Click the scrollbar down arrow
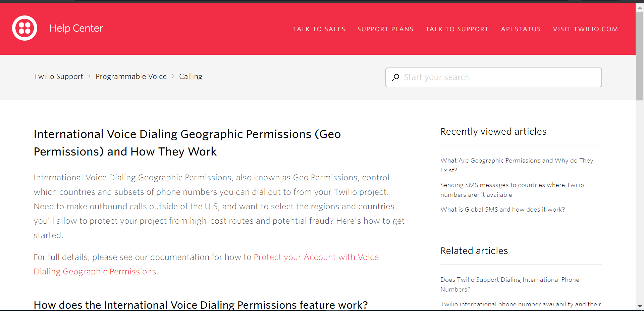 point(639,306)
